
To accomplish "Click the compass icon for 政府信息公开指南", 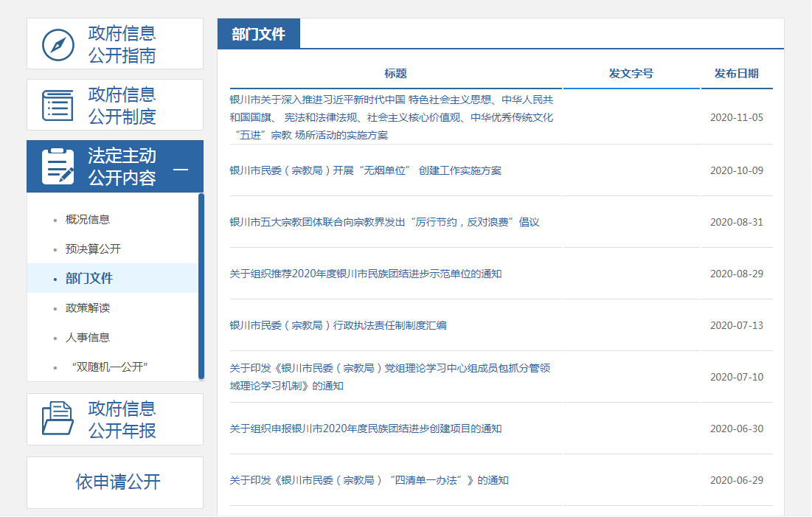I will pyautogui.click(x=58, y=44).
